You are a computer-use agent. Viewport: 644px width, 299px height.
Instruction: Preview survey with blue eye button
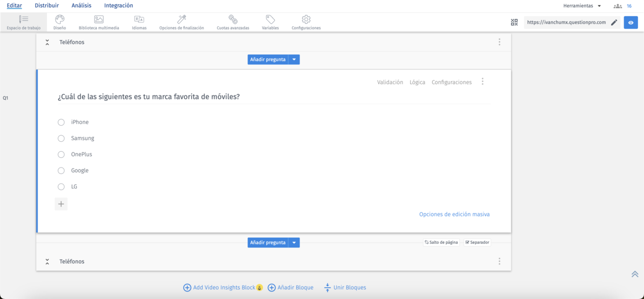pos(631,23)
